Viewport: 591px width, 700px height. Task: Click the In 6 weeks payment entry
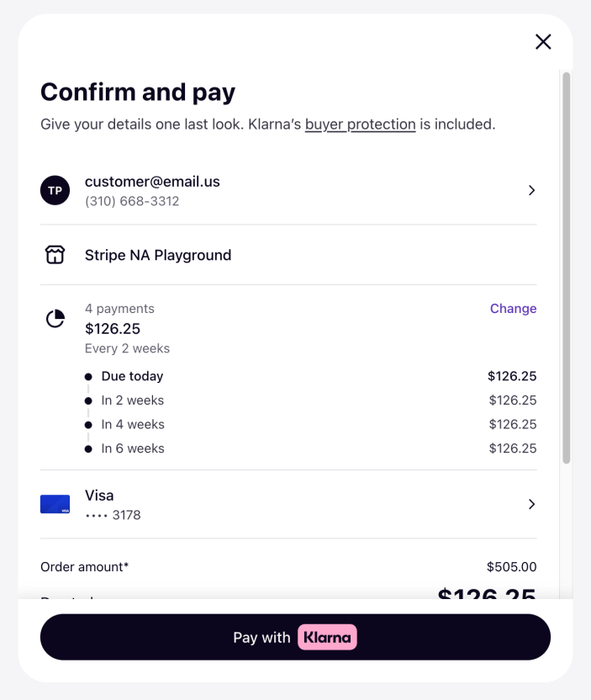click(133, 448)
